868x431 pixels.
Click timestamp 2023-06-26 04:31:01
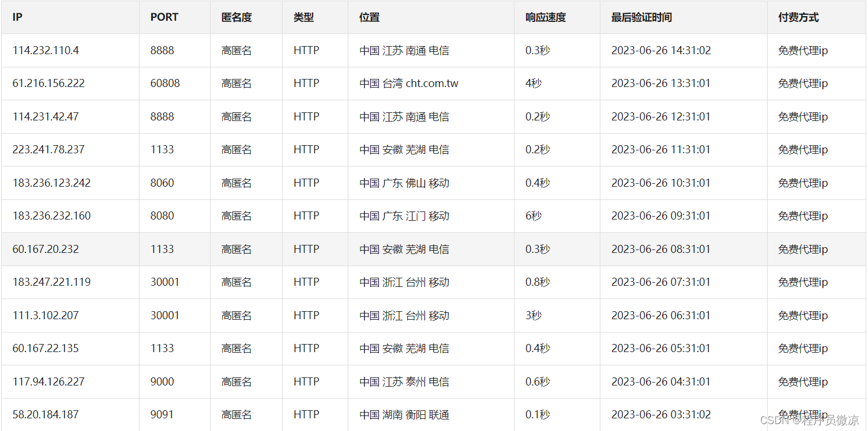tap(661, 381)
